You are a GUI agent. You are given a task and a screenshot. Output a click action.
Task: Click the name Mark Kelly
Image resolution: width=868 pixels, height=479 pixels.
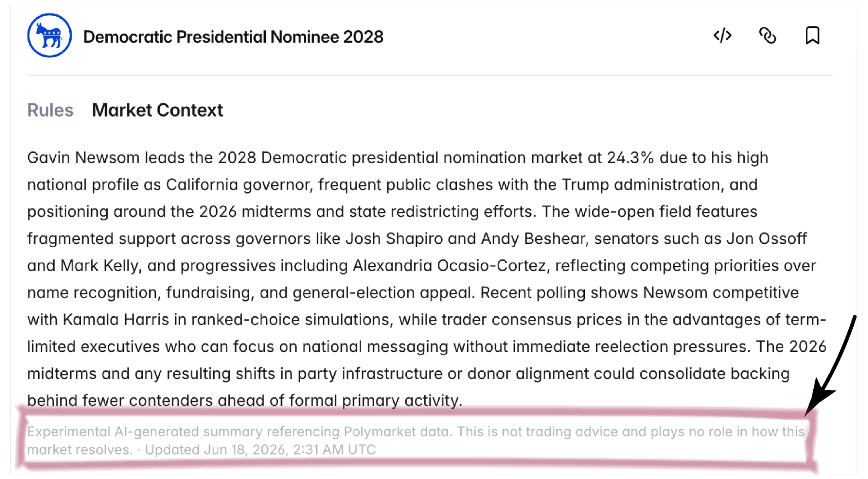pos(100,266)
